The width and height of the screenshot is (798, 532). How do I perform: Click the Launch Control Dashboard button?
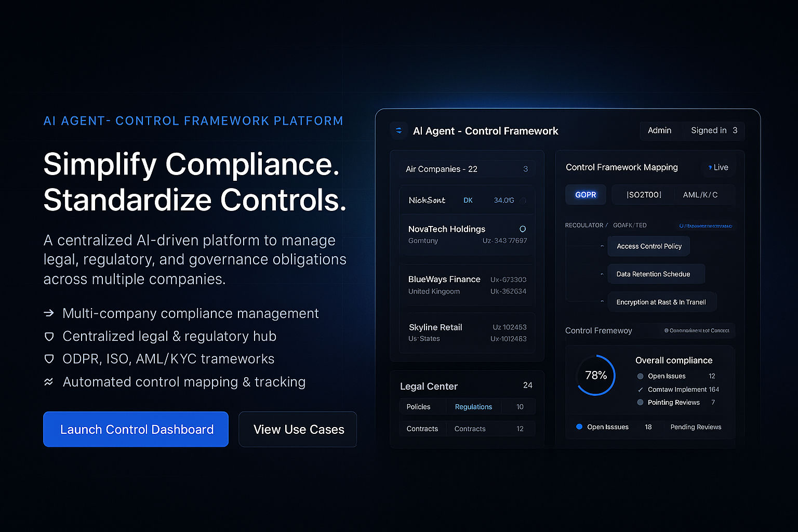136,429
